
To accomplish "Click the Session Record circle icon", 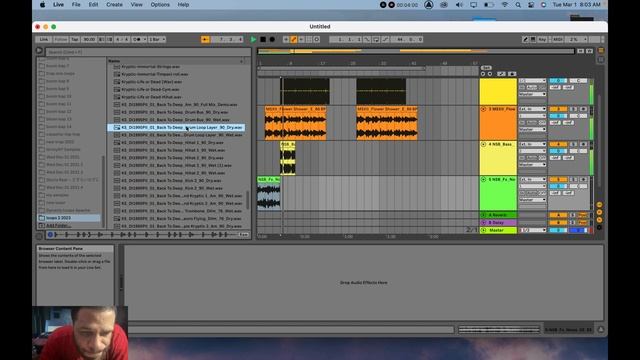I will pyautogui.click(x=316, y=40).
